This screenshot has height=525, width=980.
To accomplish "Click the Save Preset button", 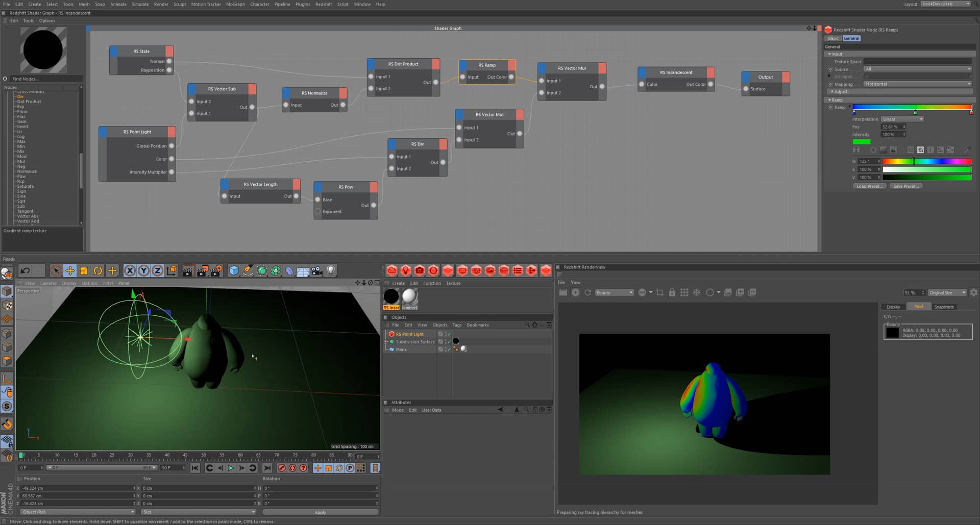I will [906, 186].
